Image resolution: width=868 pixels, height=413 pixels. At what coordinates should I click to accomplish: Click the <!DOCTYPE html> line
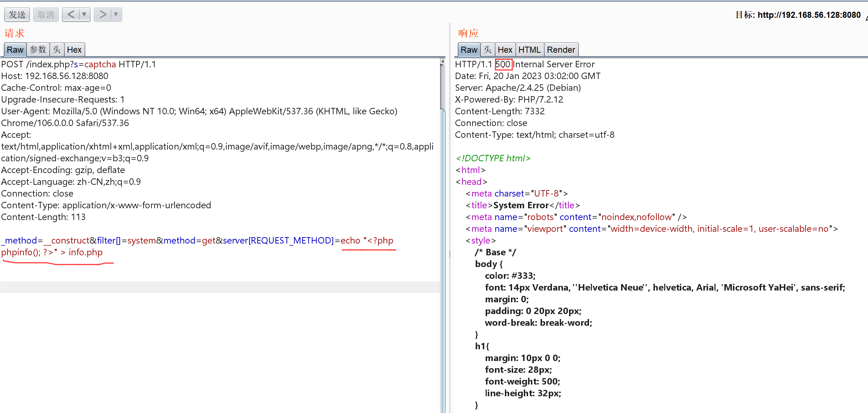coord(493,158)
